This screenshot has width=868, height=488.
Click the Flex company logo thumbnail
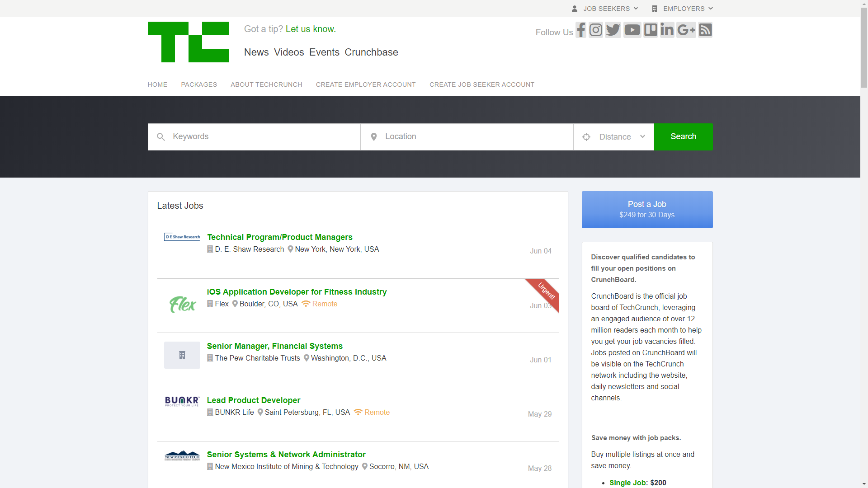coord(182,305)
